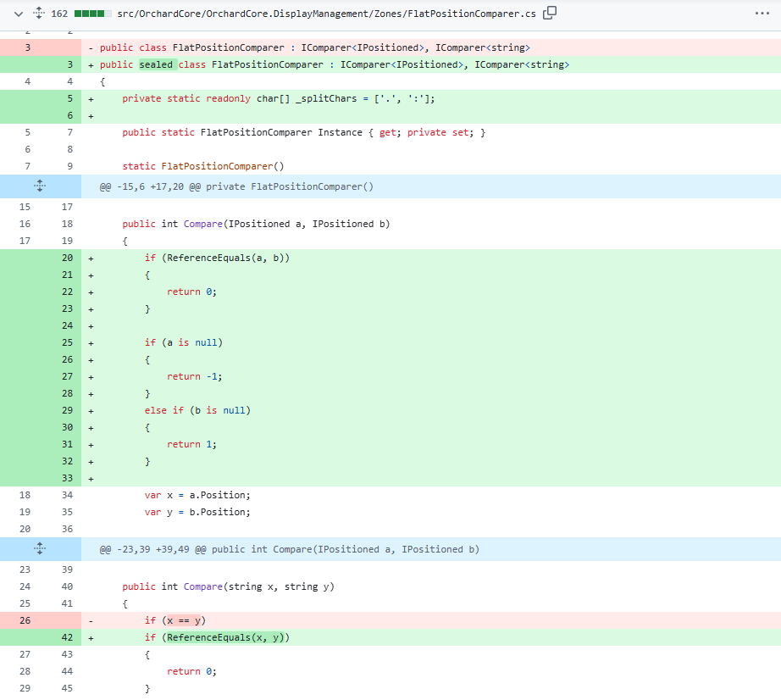Select new line number 25
Image resolution: width=781 pixels, height=700 pixels.
coord(67,342)
